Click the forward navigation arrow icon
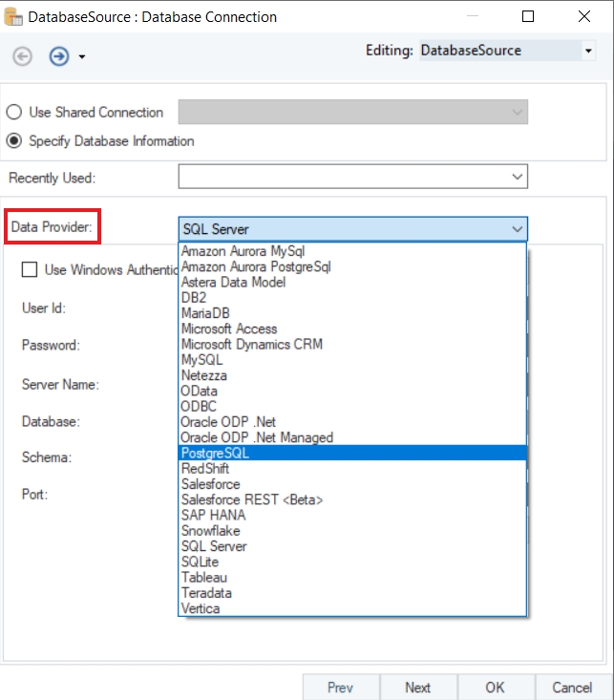This screenshot has width=614, height=700. (x=58, y=56)
